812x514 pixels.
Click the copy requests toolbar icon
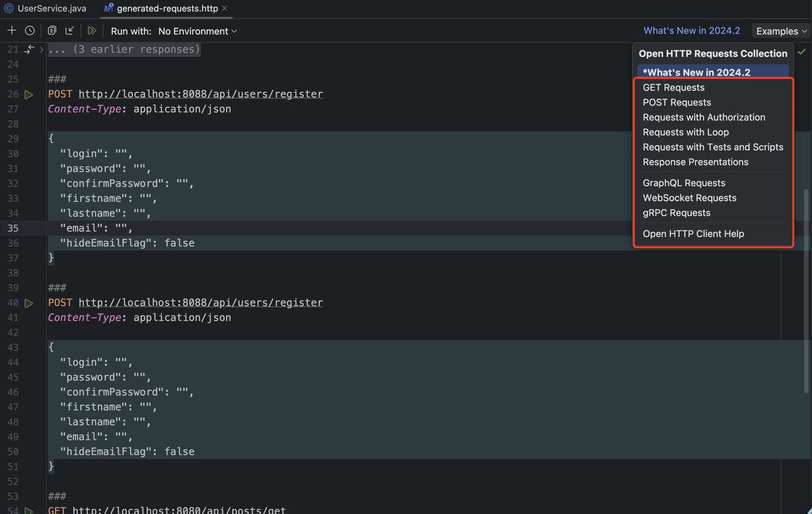(x=51, y=30)
